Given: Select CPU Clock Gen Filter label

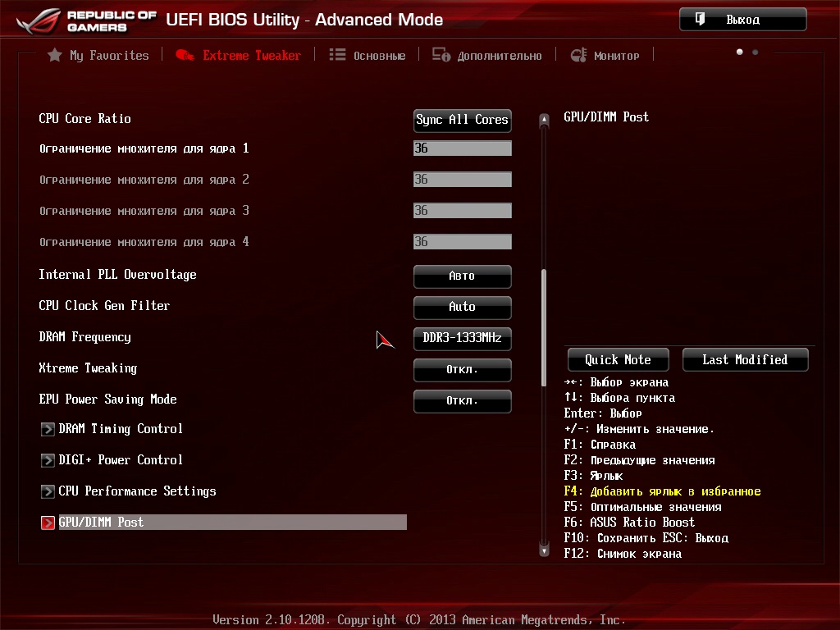Looking at the screenshot, I should point(104,305).
